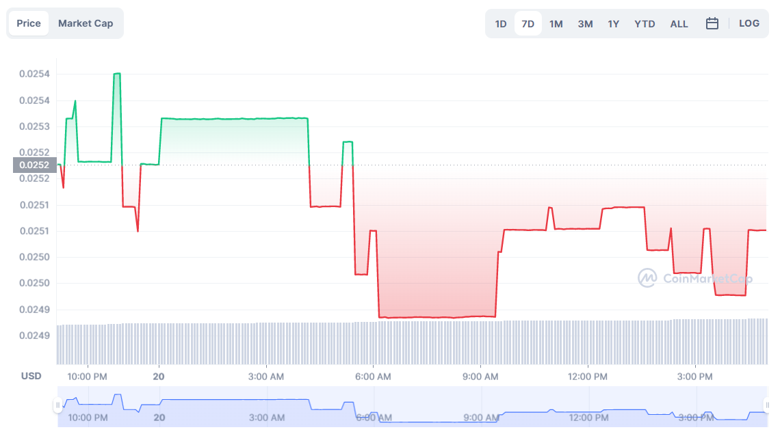Switch to the Market Cap tab
Viewport: 780px width, 434px height.
coord(85,23)
